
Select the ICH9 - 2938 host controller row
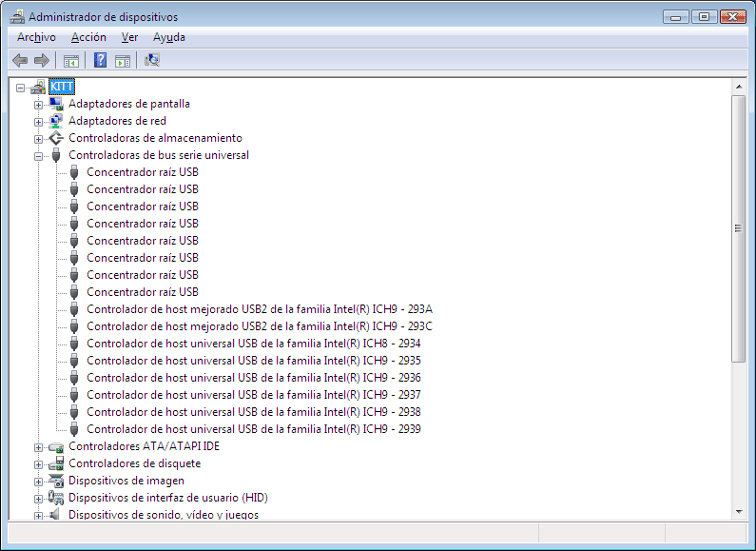254,412
